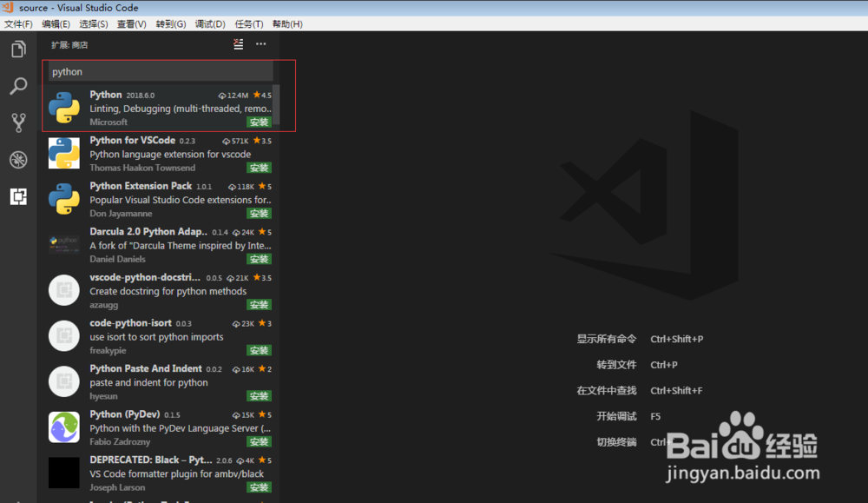Screen dimensions: 868x503
Task: Open the 任务(T) menu
Action: coord(248,23)
